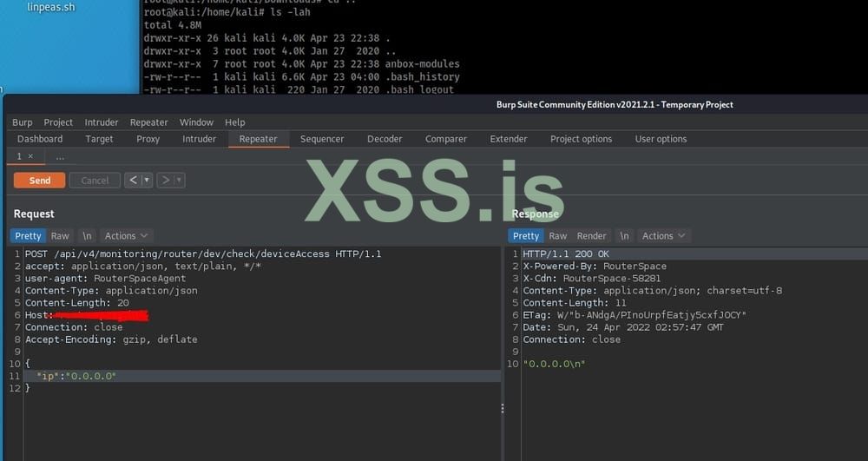Image resolution: width=868 pixels, height=461 pixels.
Task: Click .bash_history row in the terminal window
Action: point(302,77)
